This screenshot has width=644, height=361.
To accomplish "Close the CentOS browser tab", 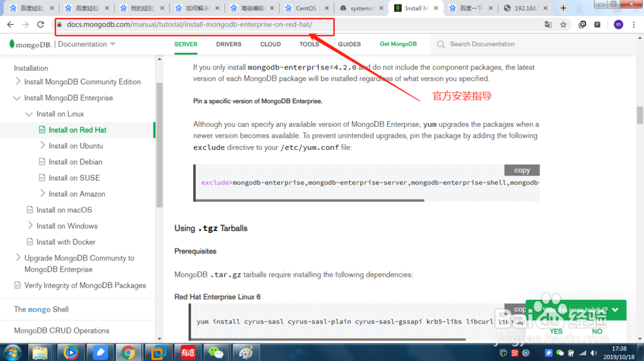I will coord(327,8).
